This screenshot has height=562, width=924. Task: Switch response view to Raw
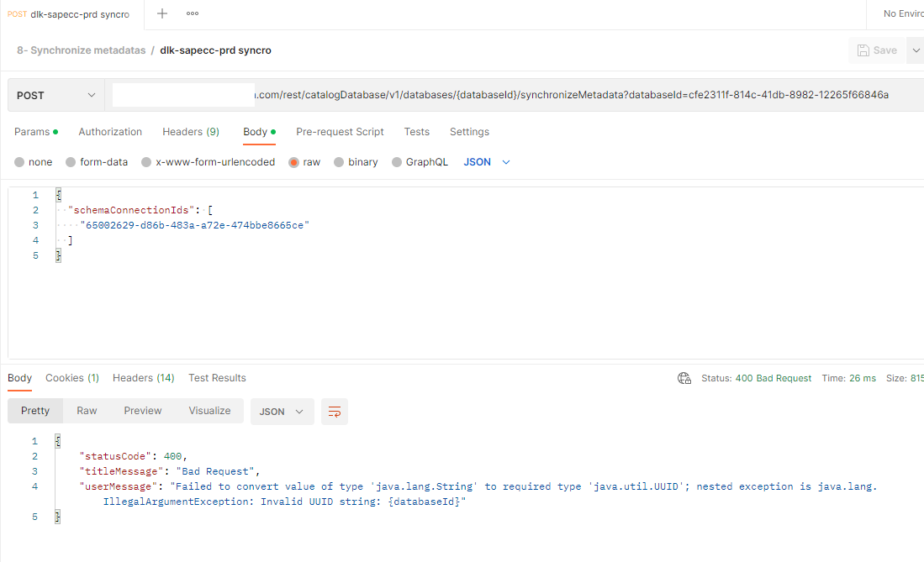pos(87,411)
